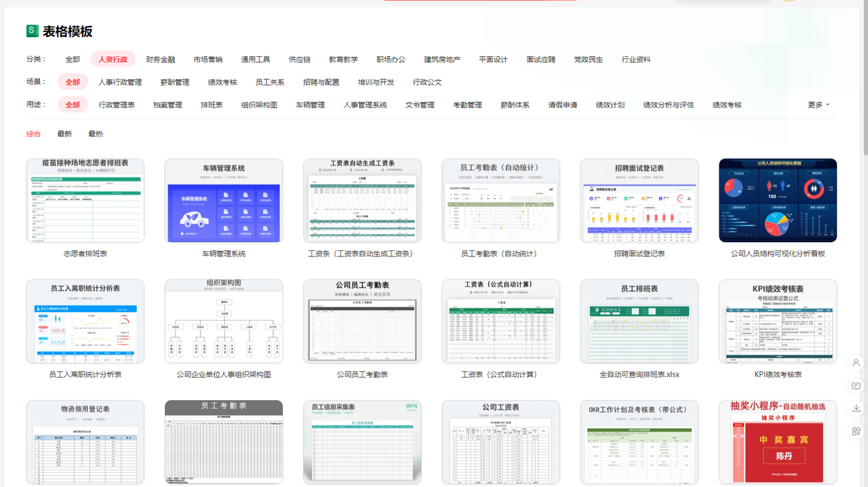The width and height of the screenshot is (868, 487).
Task: Filter by the 员工关系 scene
Action: point(270,82)
